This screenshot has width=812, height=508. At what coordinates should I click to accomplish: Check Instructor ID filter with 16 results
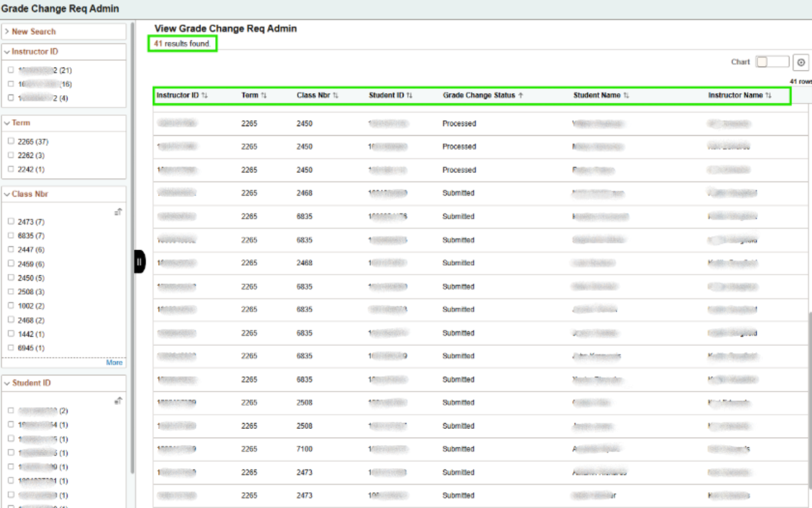[10, 84]
